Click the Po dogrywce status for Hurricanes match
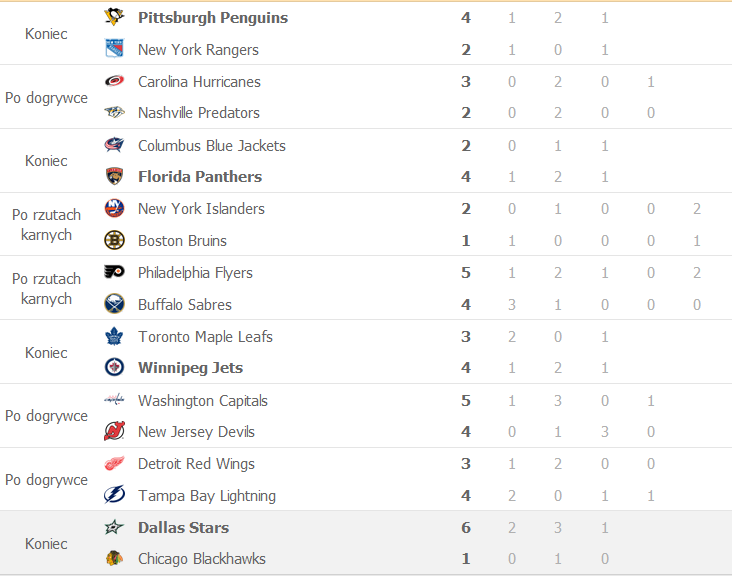This screenshot has width=732, height=576. [46, 98]
